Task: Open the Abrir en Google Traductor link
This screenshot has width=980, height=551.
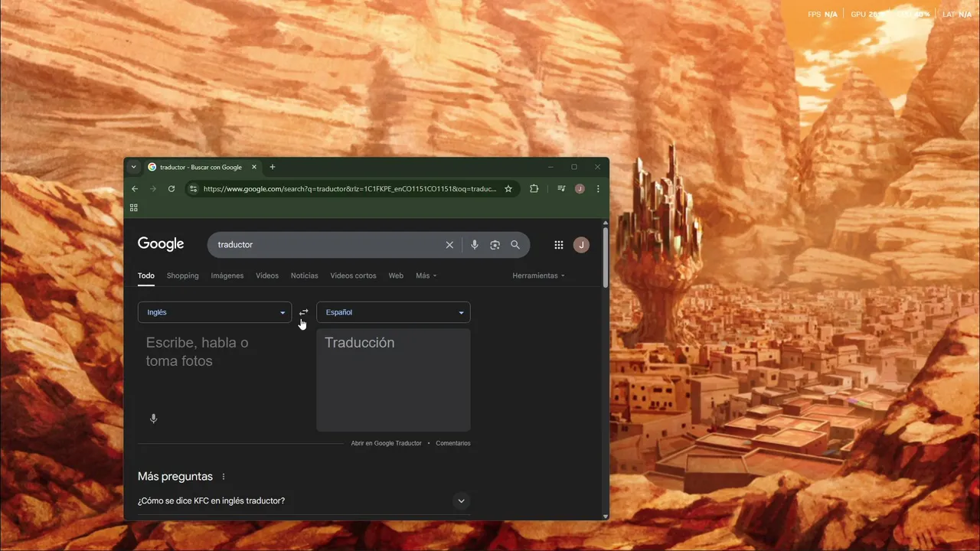Action: [x=386, y=443]
